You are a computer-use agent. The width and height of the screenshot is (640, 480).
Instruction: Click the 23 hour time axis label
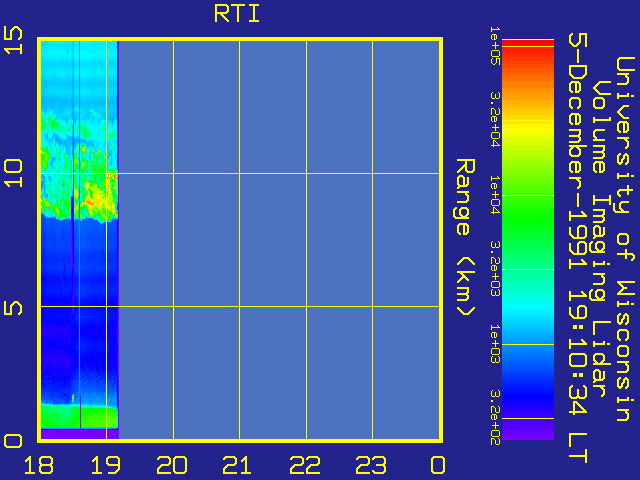(x=371, y=465)
